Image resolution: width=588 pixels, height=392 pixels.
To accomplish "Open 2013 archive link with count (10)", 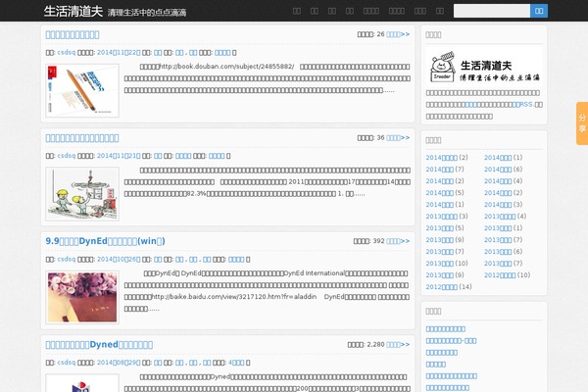I will point(439,264).
